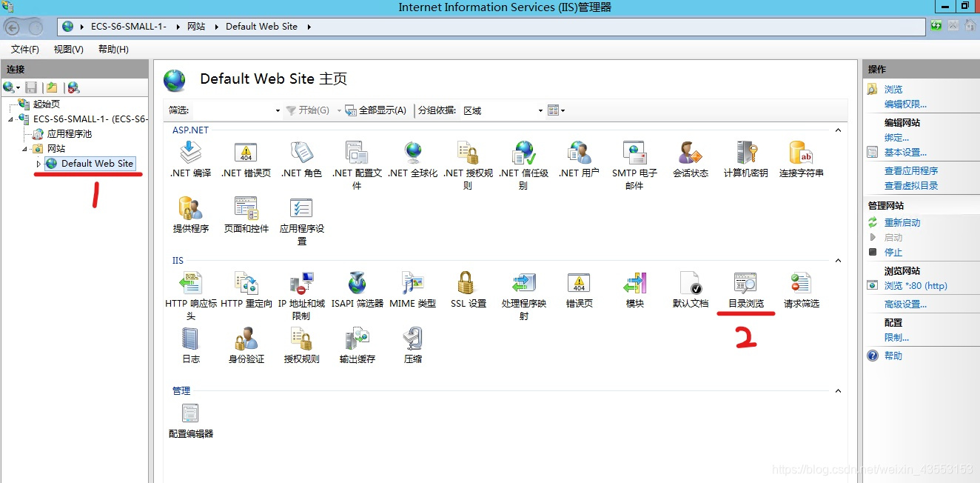
Task: Open the 计算机密钥 machine key icon
Action: pyautogui.click(x=745, y=154)
